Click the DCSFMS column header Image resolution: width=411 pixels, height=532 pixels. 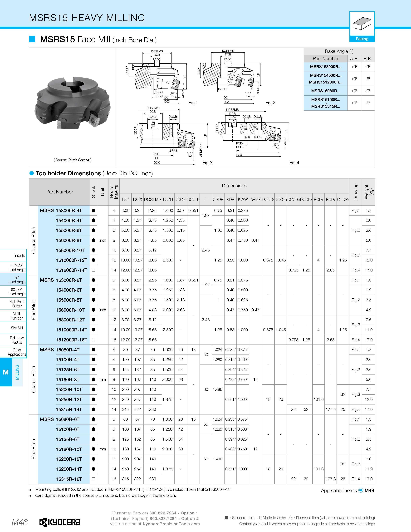(153, 200)
